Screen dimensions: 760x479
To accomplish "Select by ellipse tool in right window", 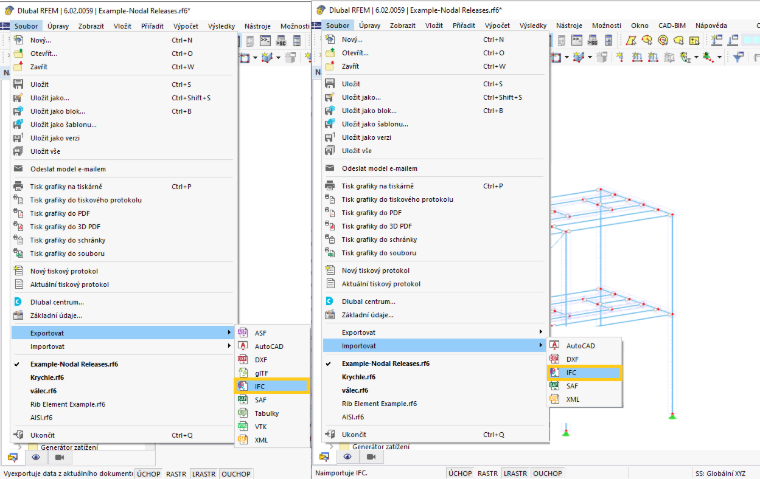I will point(647,40).
